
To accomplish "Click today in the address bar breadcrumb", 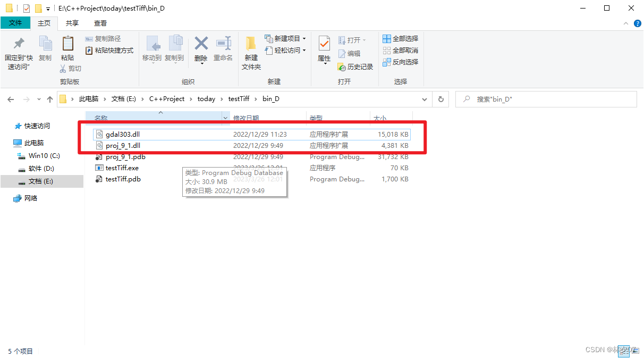I will click(x=206, y=99).
